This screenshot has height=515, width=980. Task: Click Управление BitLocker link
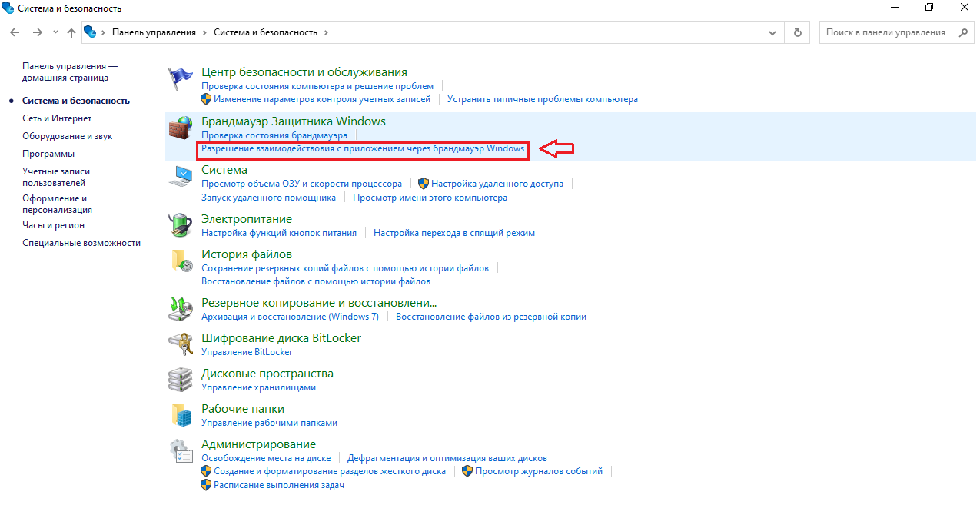pos(247,352)
